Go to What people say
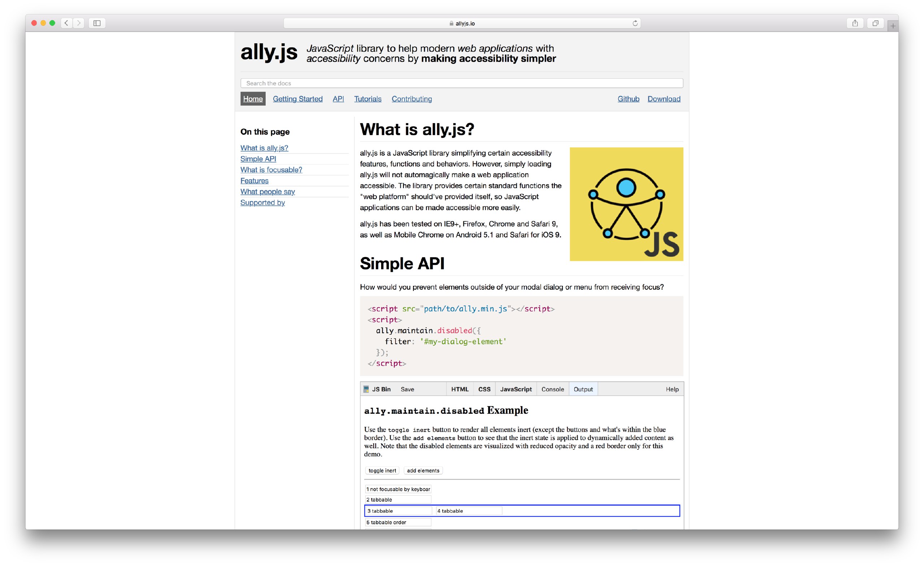 tap(268, 191)
